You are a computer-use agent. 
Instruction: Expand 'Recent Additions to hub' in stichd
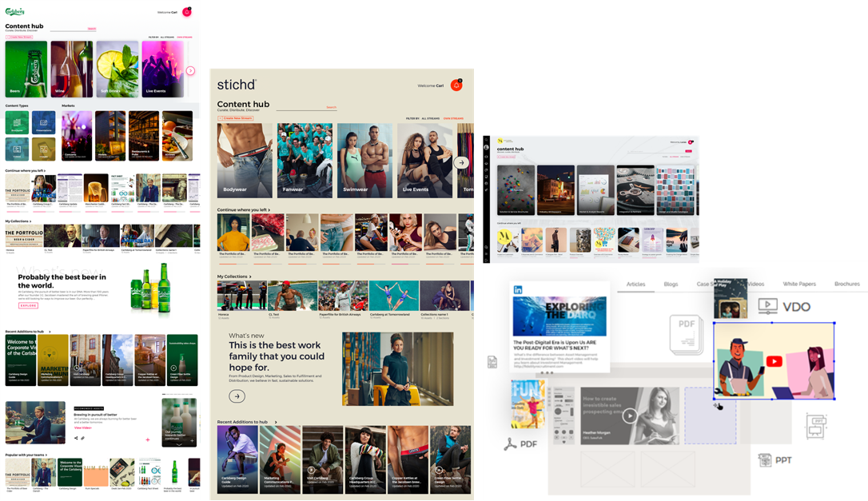coord(248,422)
